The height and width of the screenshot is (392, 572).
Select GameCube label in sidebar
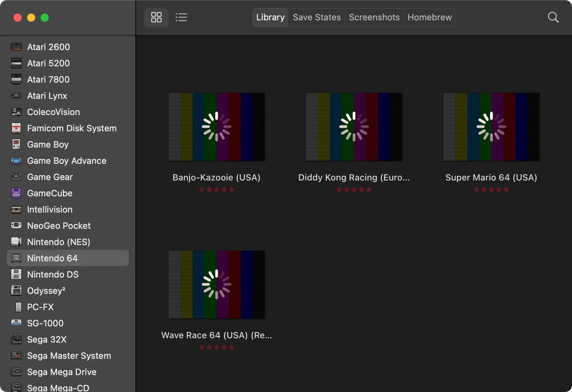coord(50,193)
